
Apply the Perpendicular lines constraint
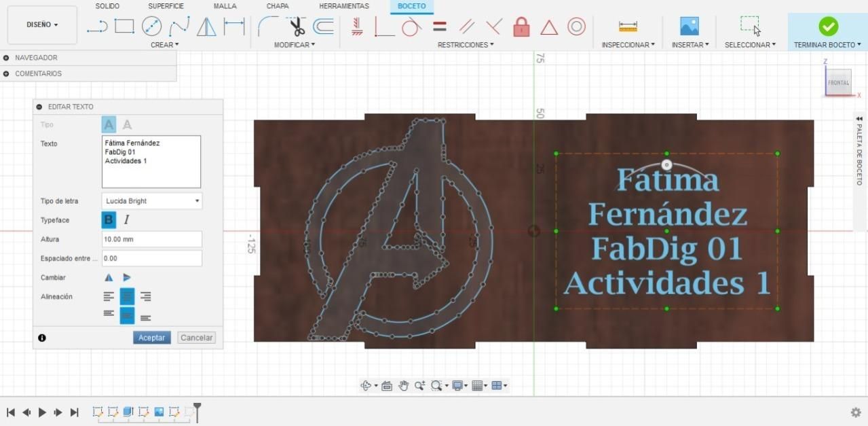tap(494, 26)
